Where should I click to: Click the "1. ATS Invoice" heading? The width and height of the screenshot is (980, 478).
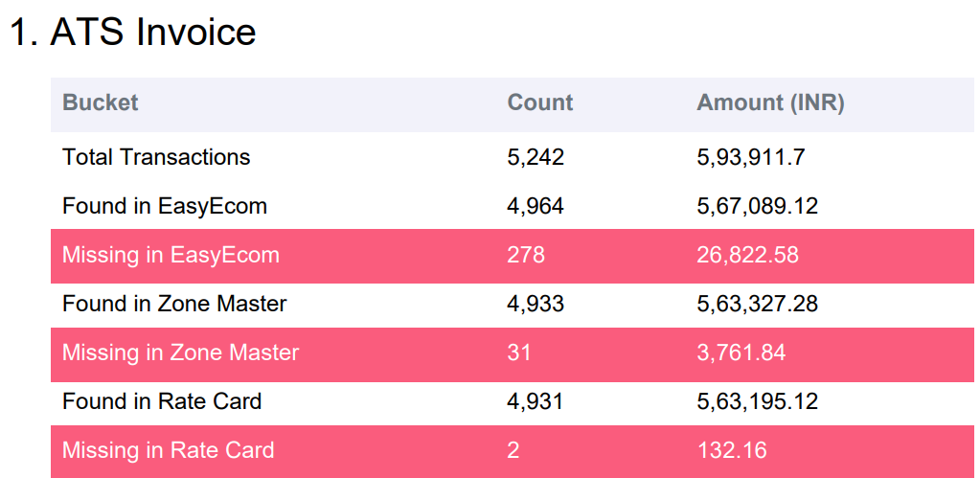pyautogui.click(x=132, y=33)
